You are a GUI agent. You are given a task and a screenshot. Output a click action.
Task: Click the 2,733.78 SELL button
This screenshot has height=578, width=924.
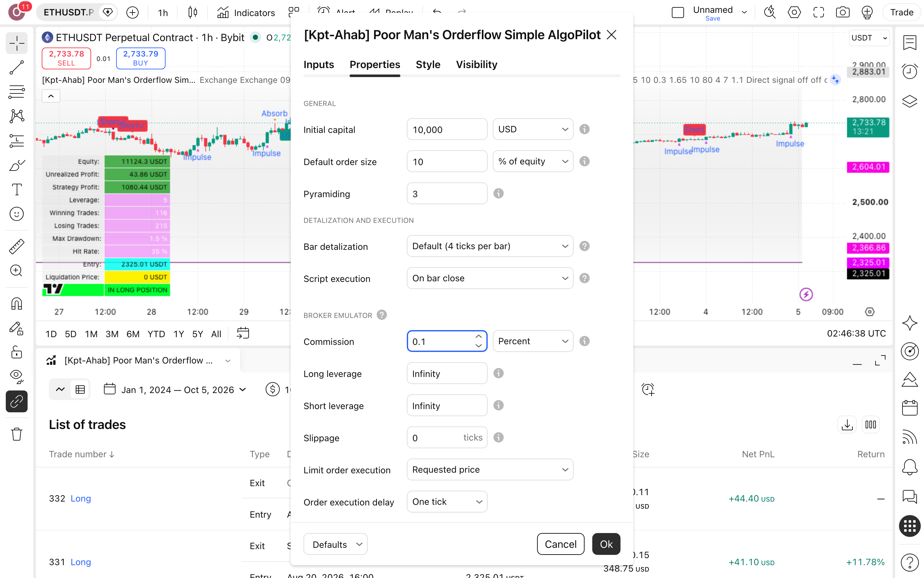66,58
